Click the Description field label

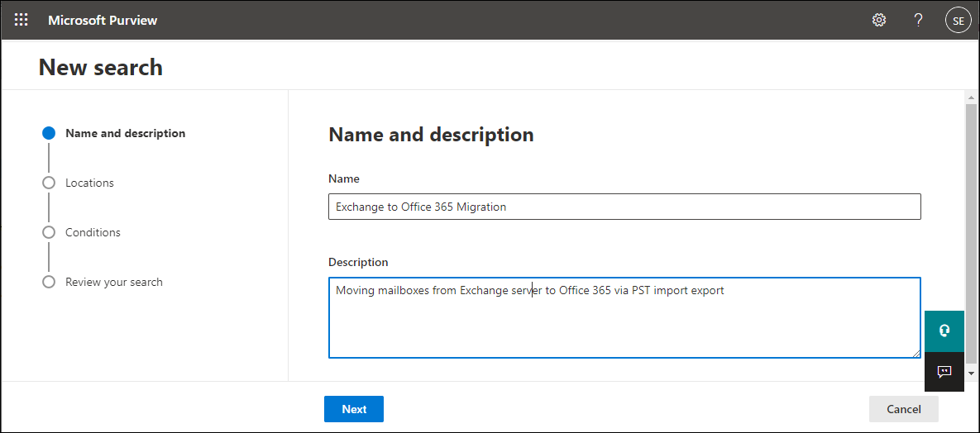click(x=358, y=262)
